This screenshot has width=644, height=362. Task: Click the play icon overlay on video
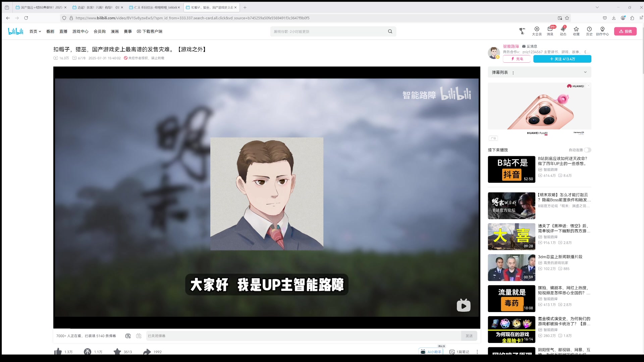pos(464,305)
